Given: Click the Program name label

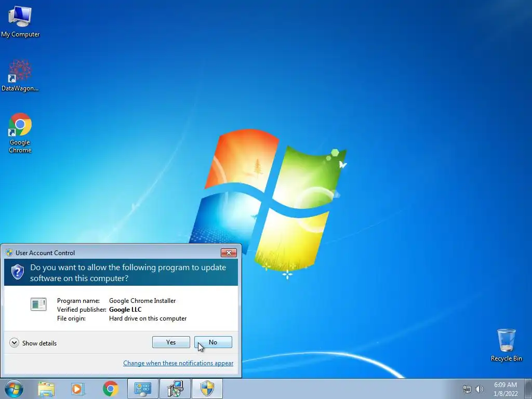Looking at the screenshot, I should 78,301.
